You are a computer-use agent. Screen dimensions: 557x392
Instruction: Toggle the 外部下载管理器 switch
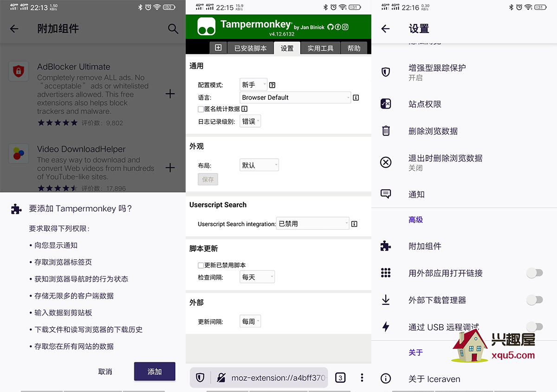pos(535,300)
